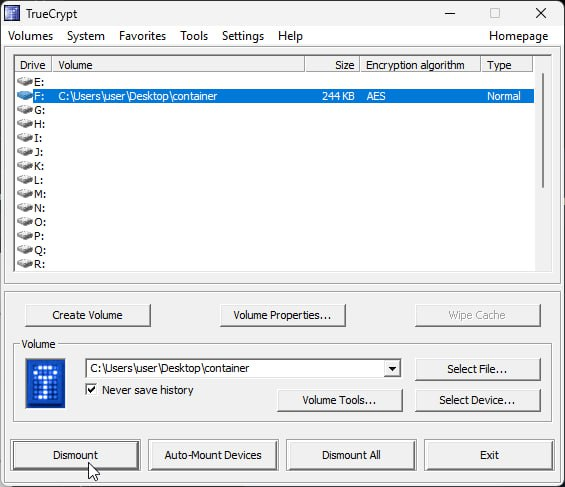Open Volume Properties dialog
The width and height of the screenshot is (565, 487).
pyautogui.click(x=282, y=315)
